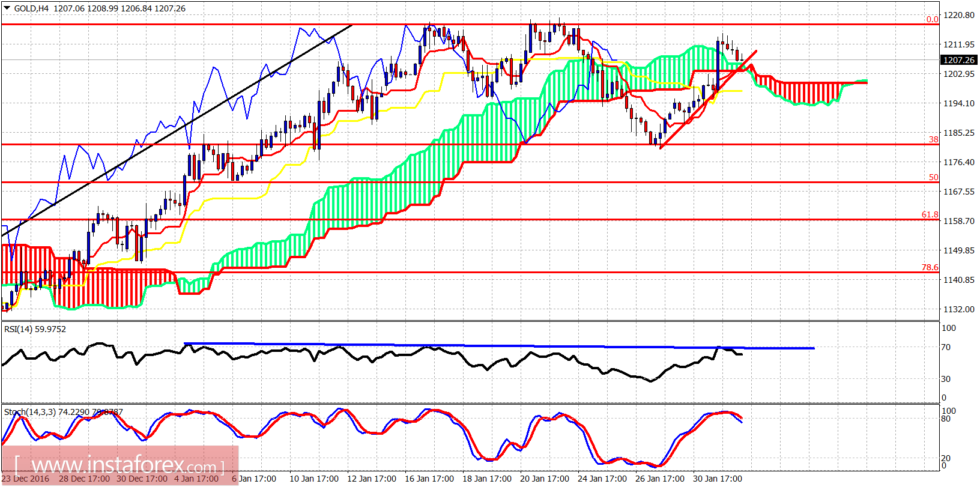Select the blue RSI resistance trendline

tap(499, 346)
